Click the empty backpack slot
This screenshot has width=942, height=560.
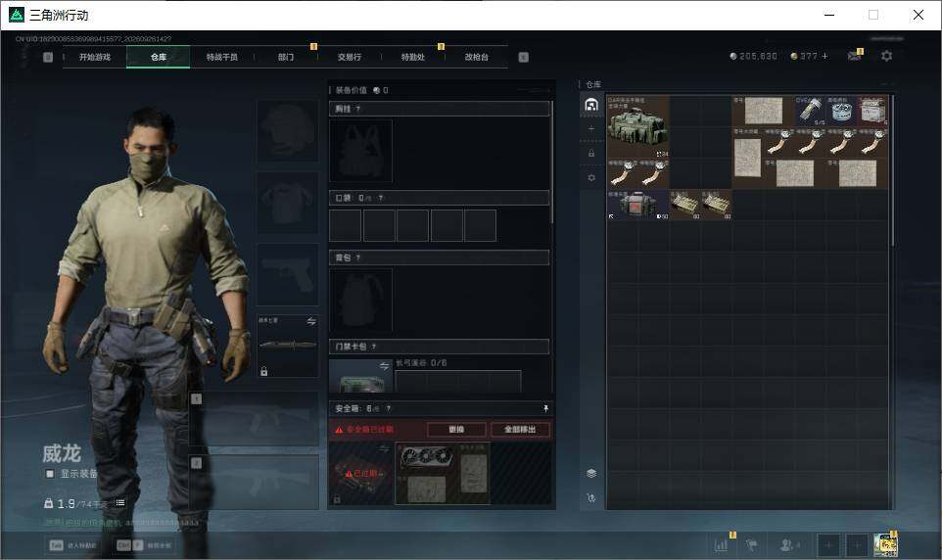(360, 300)
